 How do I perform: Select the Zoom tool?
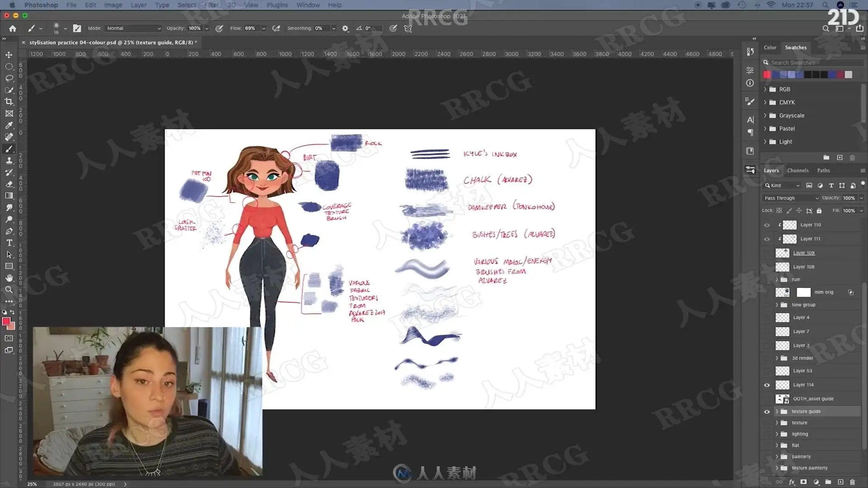pos(9,290)
